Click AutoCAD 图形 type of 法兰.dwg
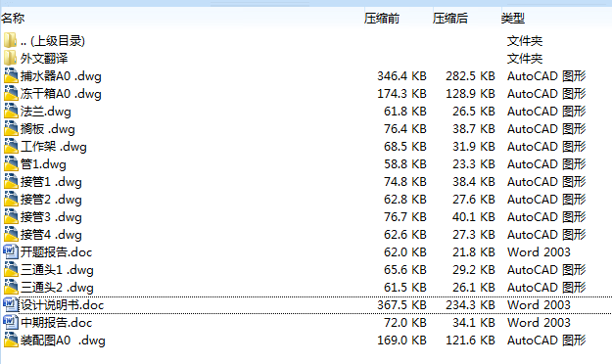 coord(546,112)
